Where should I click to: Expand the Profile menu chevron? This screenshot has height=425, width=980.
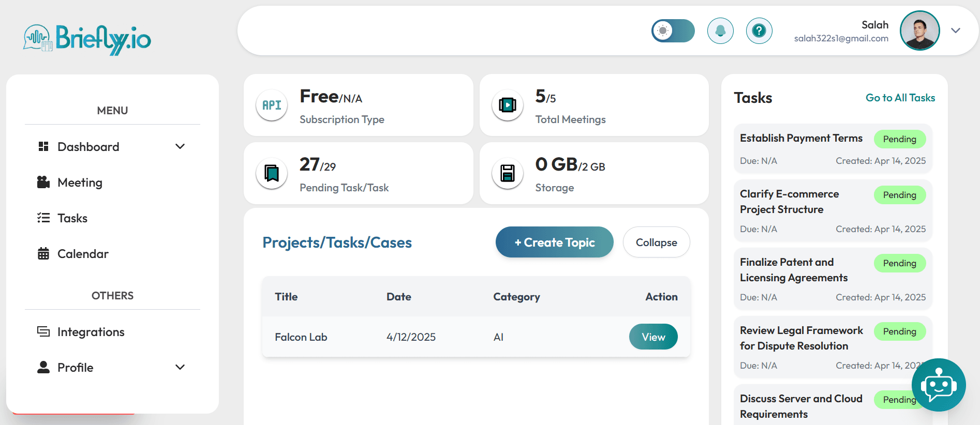180,368
